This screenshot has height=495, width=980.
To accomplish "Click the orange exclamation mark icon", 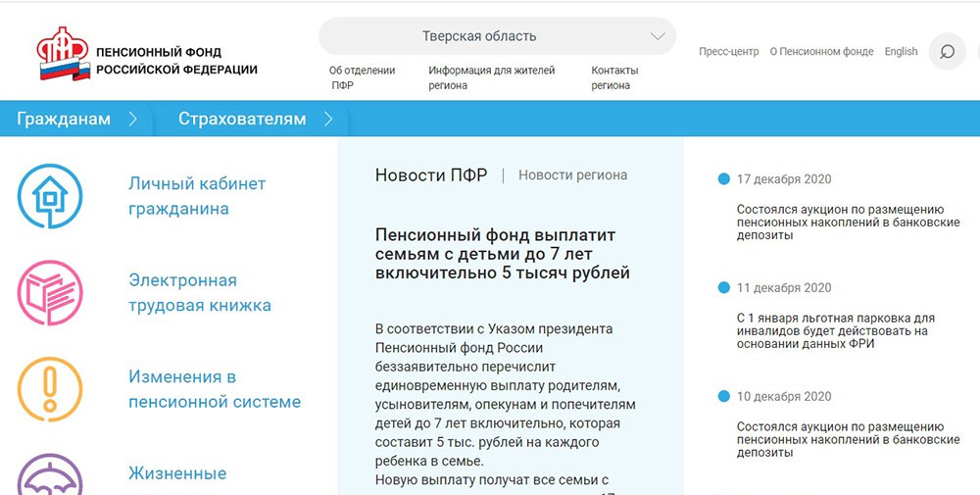I will pyautogui.click(x=50, y=389).
